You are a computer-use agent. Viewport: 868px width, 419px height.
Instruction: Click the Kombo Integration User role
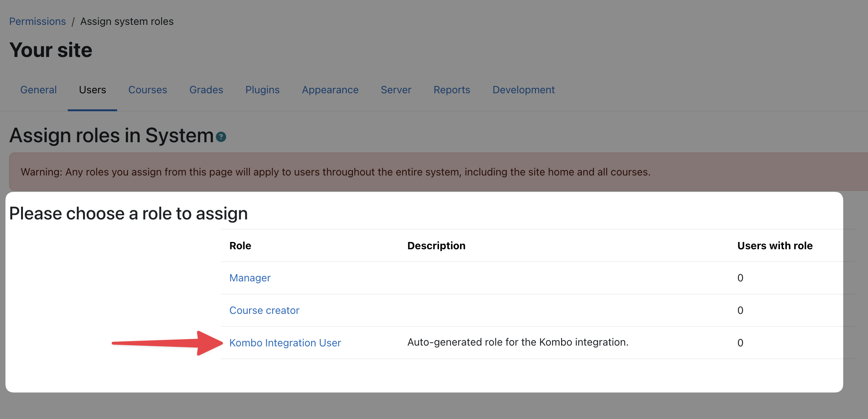tap(285, 343)
